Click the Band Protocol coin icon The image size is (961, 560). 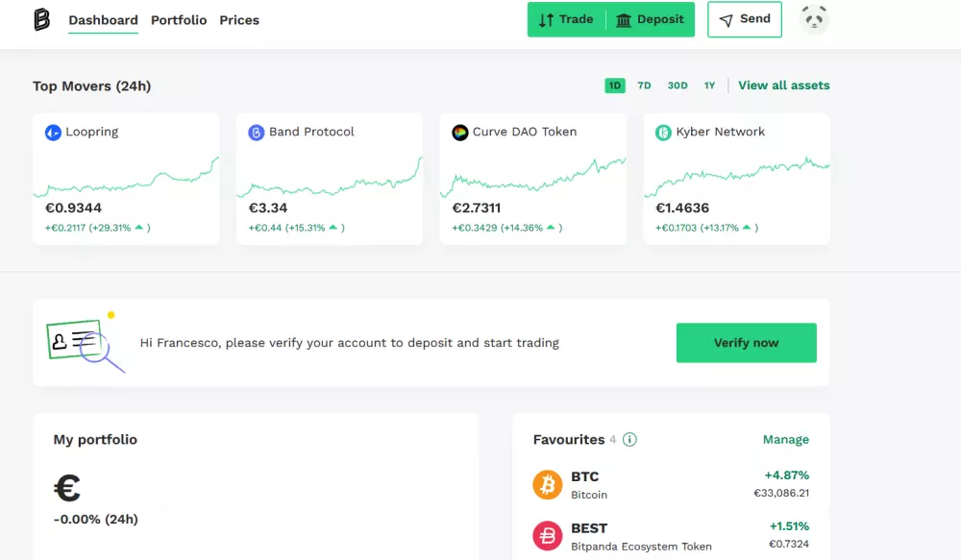[257, 133]
